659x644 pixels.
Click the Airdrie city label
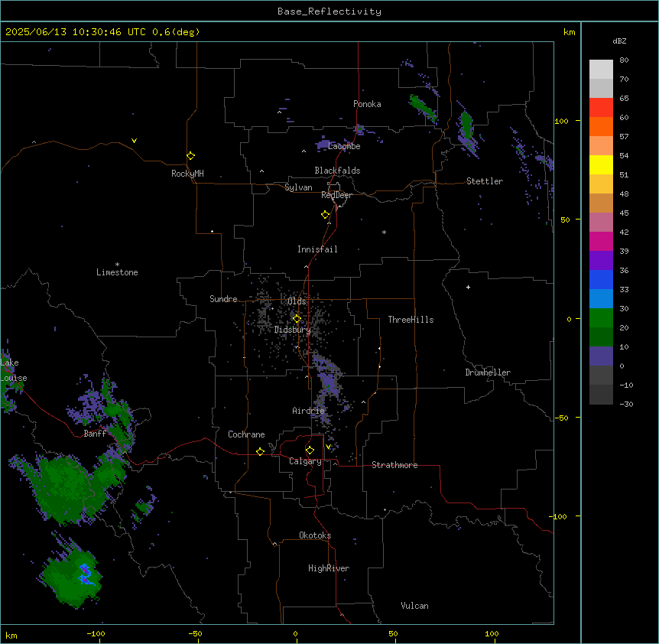click(x=308, y=411)
